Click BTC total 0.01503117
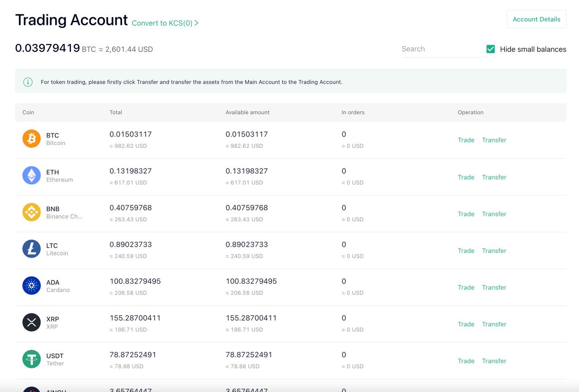The image size is (579, 392). (131, 134)
